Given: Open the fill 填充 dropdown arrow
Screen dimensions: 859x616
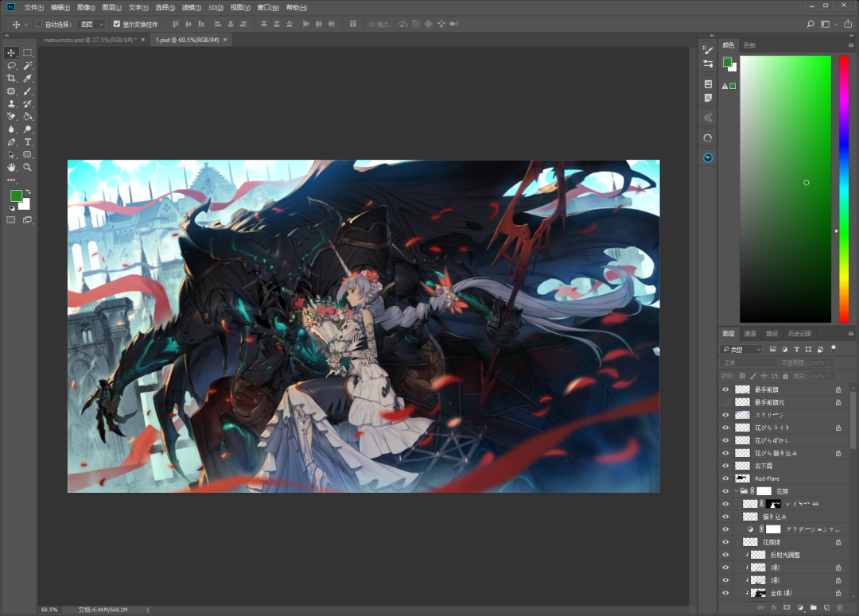Looking at the screenshot, I should click(x=832, y=376).
